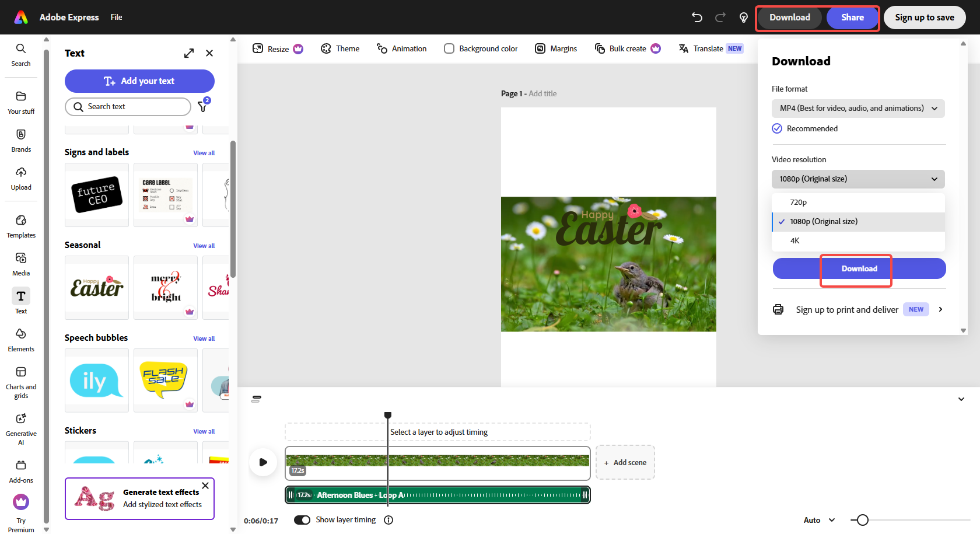Image resolution: width=980 pixels, height=534 pixels.
Task: Select the ily speech bubble template
Action: click(97, 381)
